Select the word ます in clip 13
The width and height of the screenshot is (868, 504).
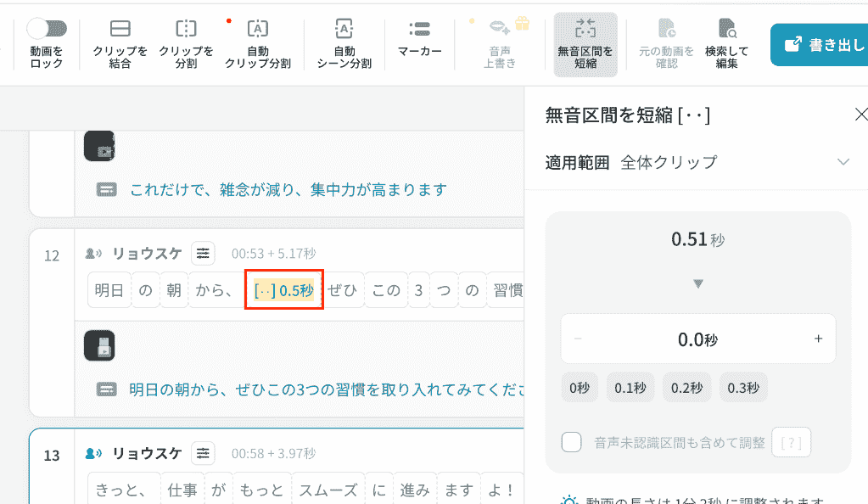click(458, 490)
